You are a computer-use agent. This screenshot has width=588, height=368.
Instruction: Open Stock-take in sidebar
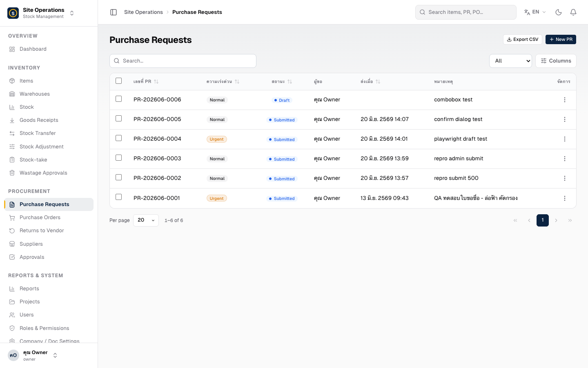click(x=49, y=160)
